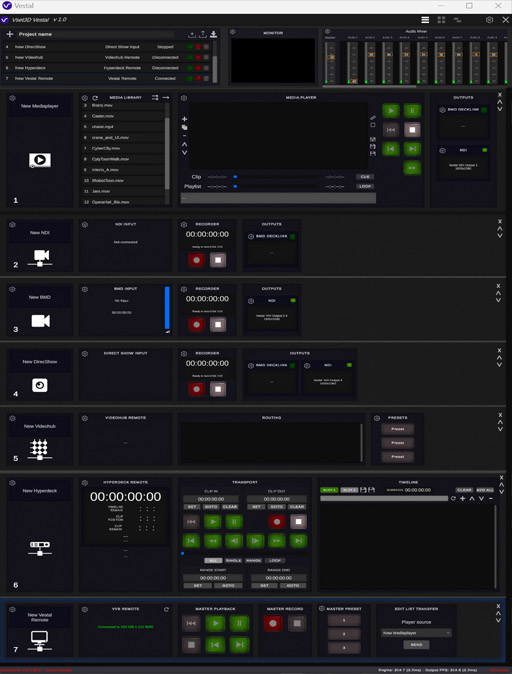Viewport: 512px width, 674px height.
Task: Click the Hyperdeck transport record button
Action: [x=277, y=522]
